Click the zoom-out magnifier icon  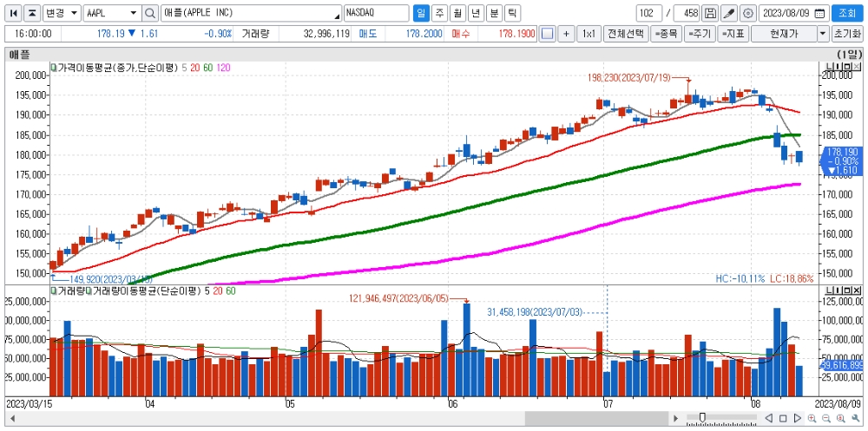(x=826, y=419)
